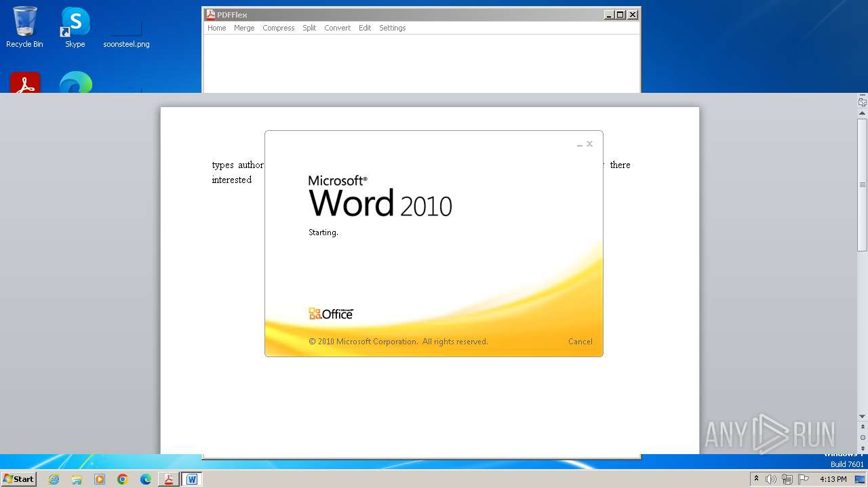Click the Word vertical scrollbar thumb

tap(863, 185)
